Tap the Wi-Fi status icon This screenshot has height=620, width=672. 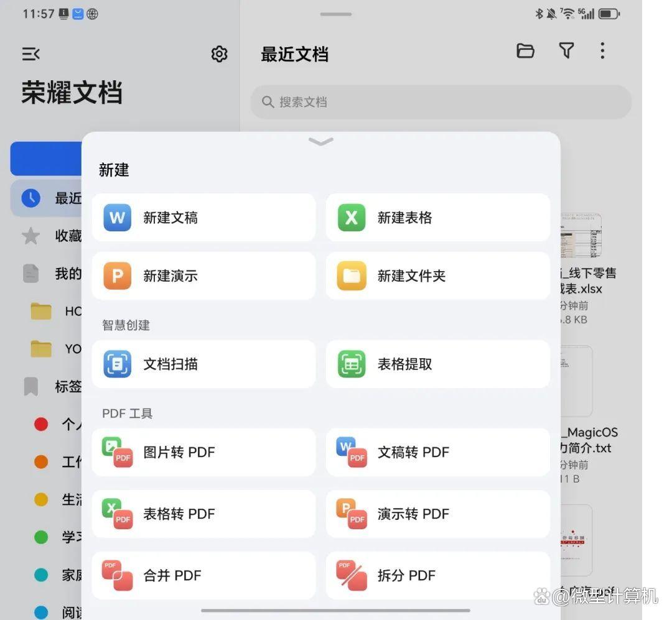point(567,14)
